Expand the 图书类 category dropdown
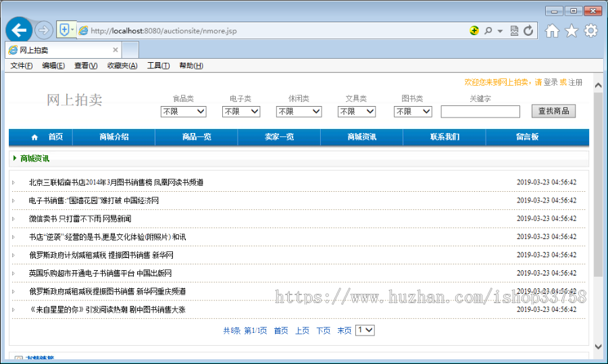The image size is (608, 364). pos(413,111)
